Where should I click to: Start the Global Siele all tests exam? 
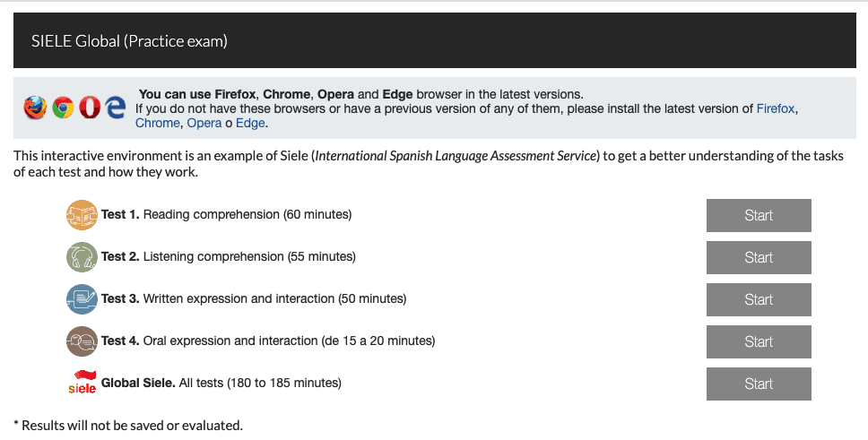pyautogui.click(x=759, y=384)
